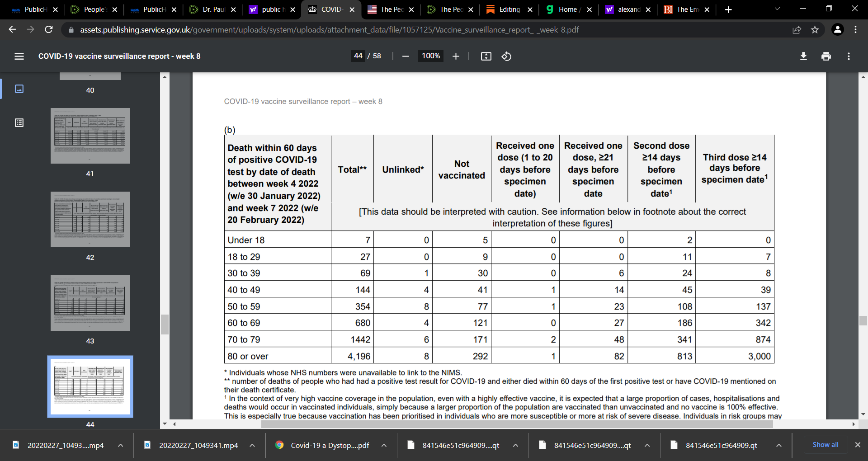868x461 pixels.
Task: Click the document vertical scrollbar handle
Action: (863, 320)
